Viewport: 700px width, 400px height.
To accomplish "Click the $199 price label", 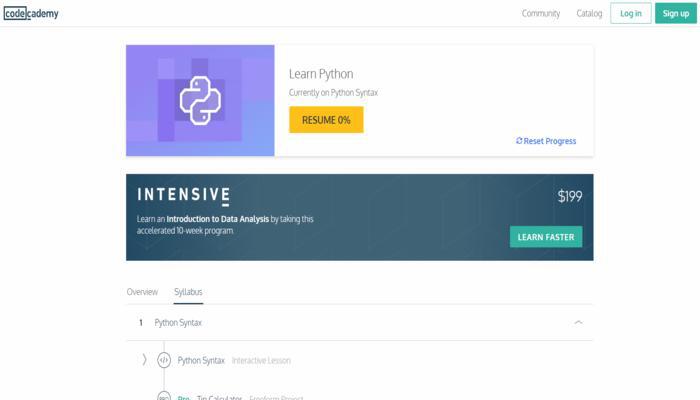I will 570,196.
